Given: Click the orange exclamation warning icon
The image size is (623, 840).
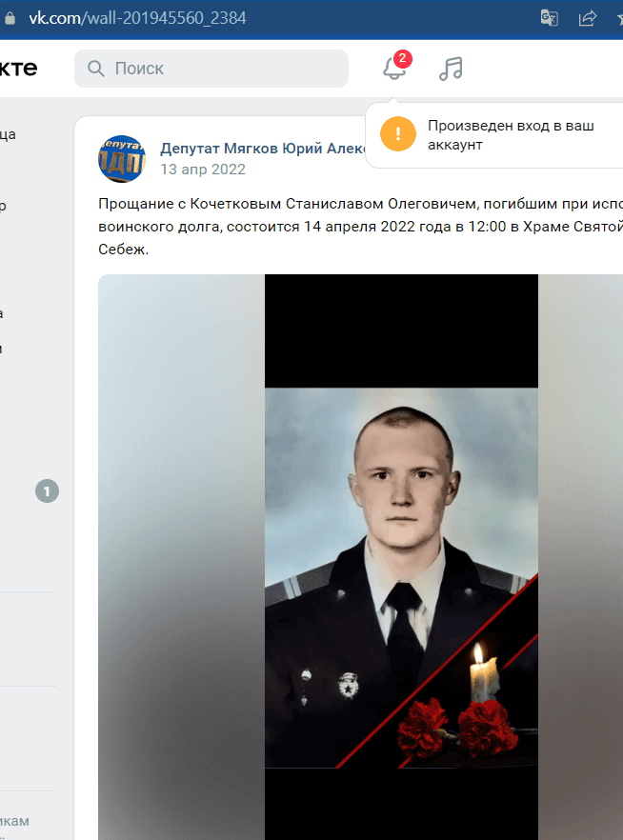Looking at the screenshot, I should pos(398,134).
